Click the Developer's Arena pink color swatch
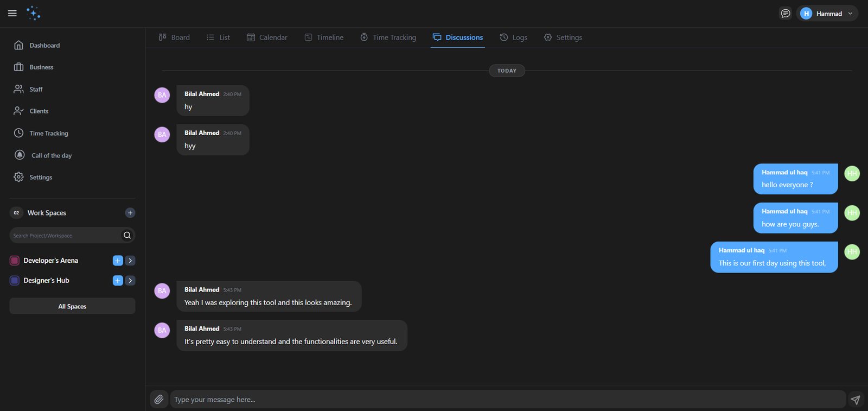This screenshot has width=868, height=411. coord(15,261)
